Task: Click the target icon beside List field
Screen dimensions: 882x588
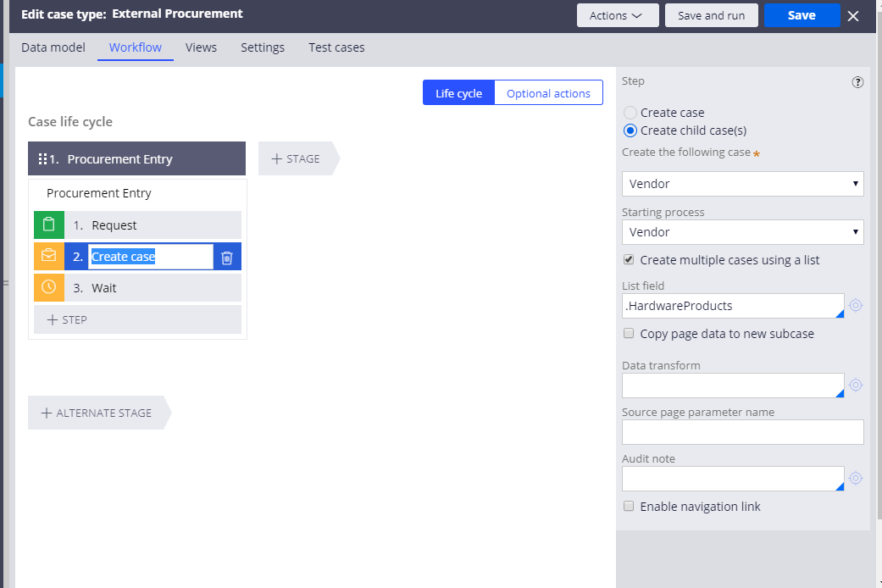Action: click(856, 306)
